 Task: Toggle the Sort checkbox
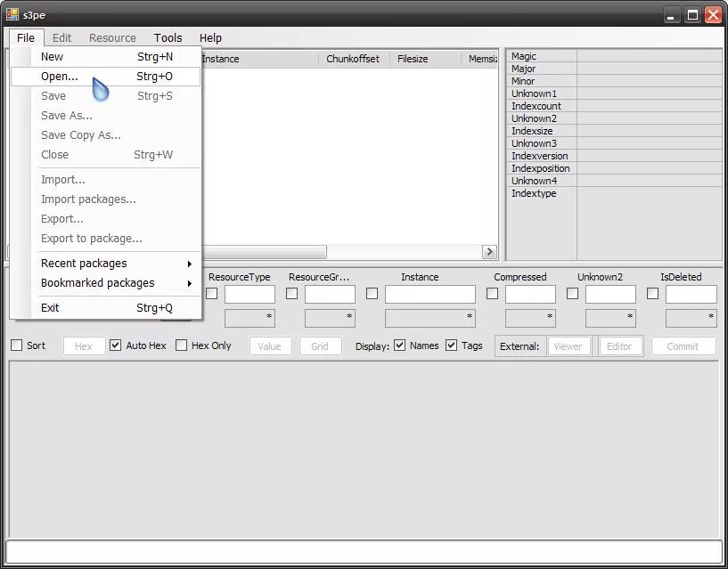tap(17, 345)
